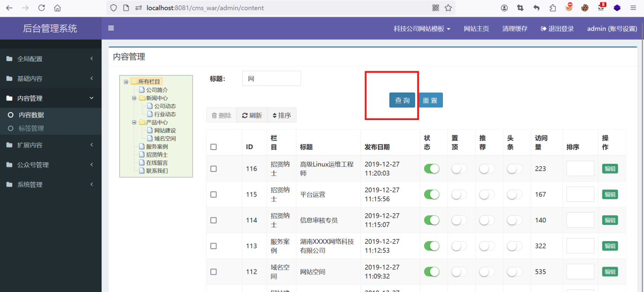Screen dimensions: 644x292
Task: Expand the 基础内容 sidebar menu
Action: coord(51,78)
